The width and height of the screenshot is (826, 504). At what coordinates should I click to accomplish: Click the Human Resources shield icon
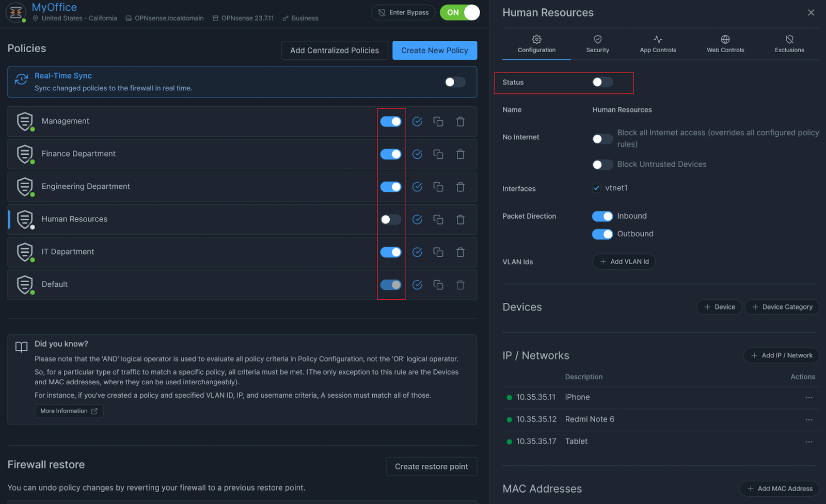[x=25, y=219]
